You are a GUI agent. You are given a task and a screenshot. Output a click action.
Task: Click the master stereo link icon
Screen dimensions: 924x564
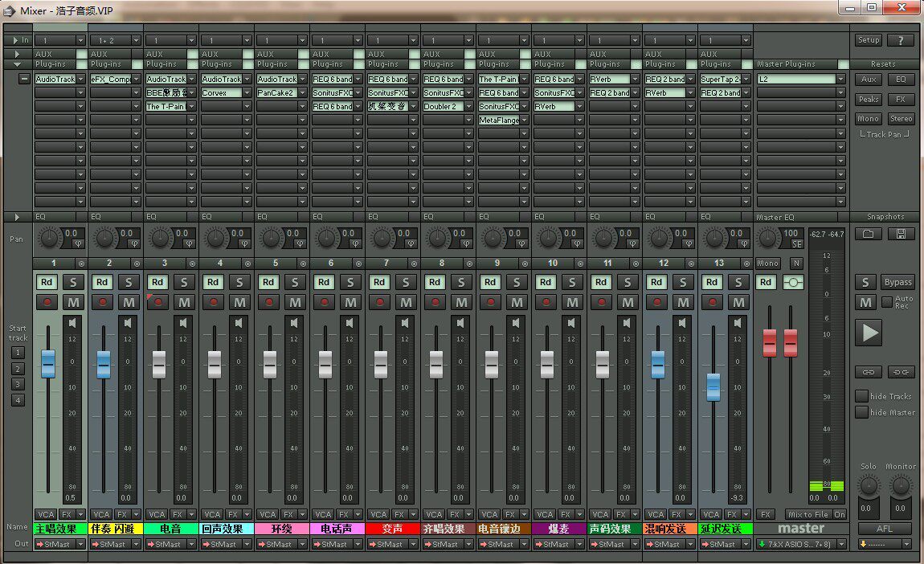point(793,282)
